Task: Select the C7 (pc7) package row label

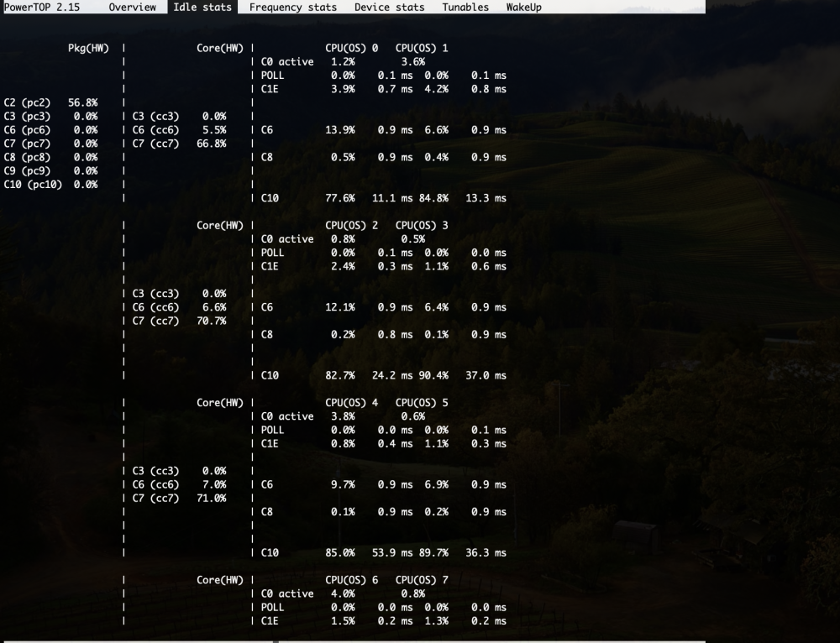Action: point(28,144)
